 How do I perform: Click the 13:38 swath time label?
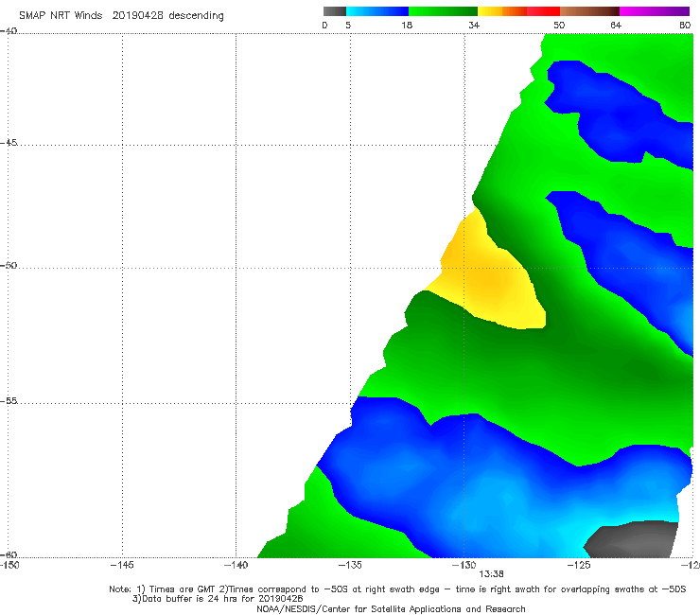tap(492, 574)
